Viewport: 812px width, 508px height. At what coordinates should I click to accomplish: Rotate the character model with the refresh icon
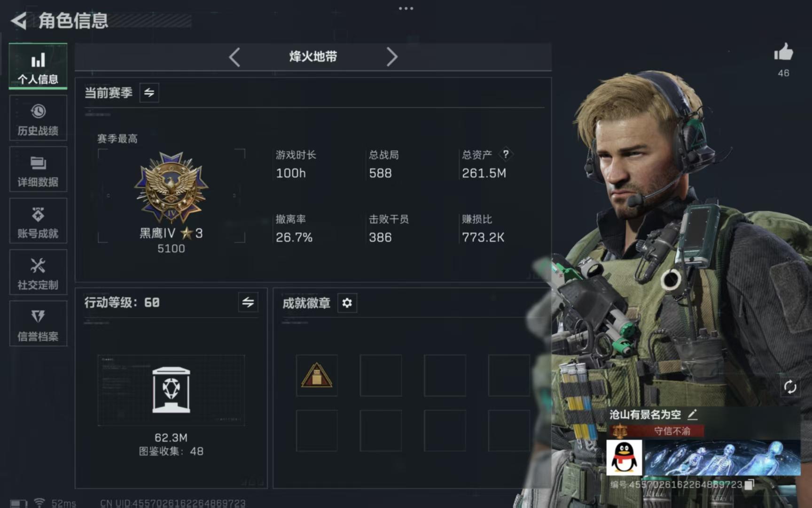coord(790,387)
